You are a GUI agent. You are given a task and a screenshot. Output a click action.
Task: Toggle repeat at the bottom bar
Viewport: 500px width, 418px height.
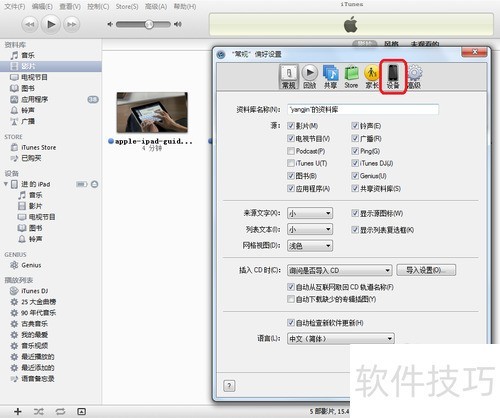pos(60,412)
